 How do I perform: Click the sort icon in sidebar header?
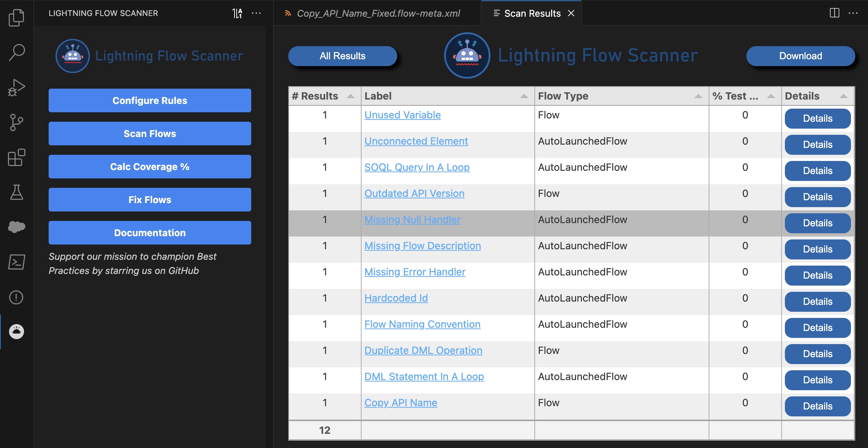tap(237, 13)
